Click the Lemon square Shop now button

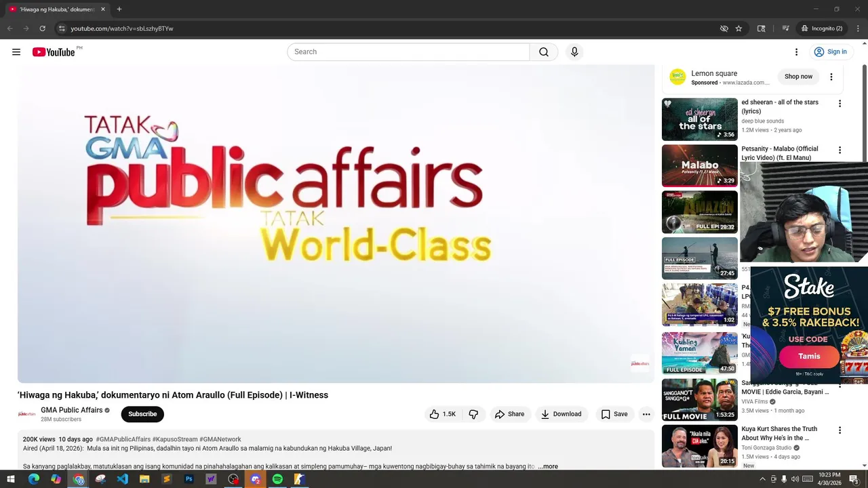point(798,77)
